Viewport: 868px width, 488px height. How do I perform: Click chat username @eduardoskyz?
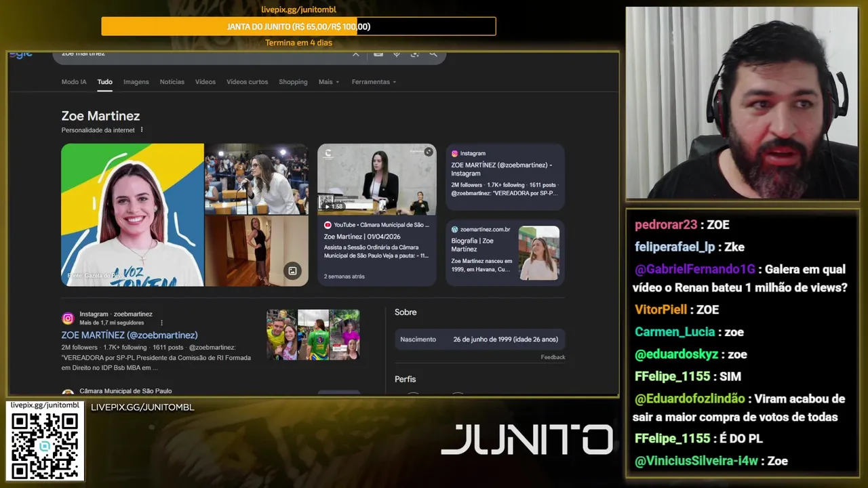(677, 354)
